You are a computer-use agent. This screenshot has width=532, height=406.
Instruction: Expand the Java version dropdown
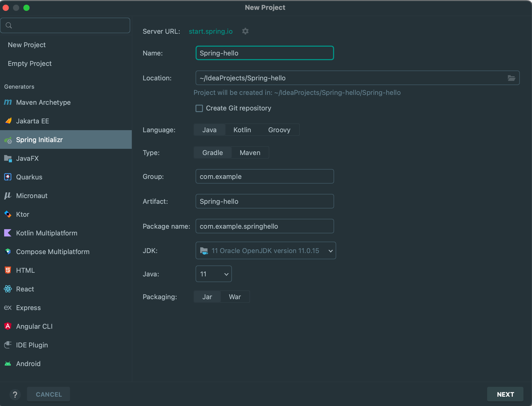click(213, 274)
